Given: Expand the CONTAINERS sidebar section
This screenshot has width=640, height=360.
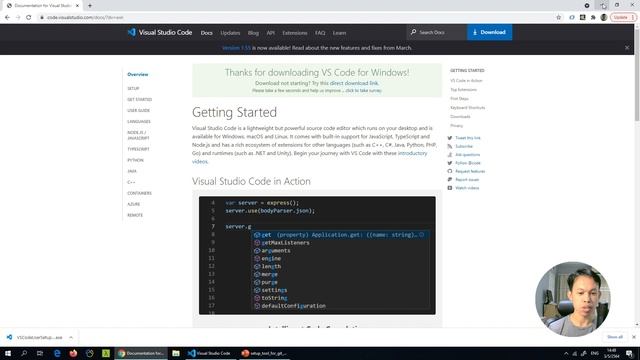Looking at the screenshot, I should (x=139, y=193).
